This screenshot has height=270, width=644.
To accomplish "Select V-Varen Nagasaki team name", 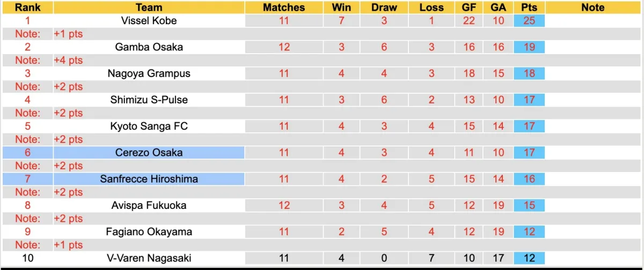I will pos(149,258).
